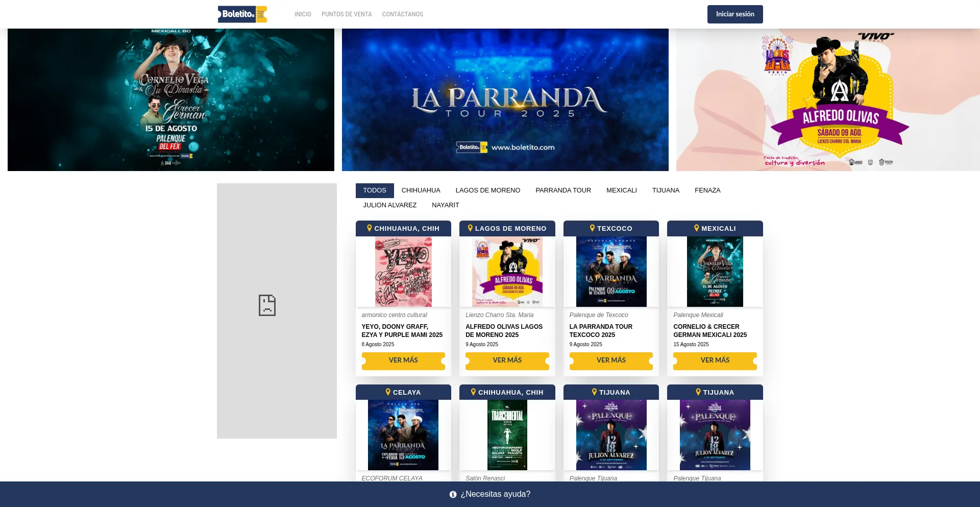Screen dimensions: 980x507
Task: Click the location pin icon beside CELAYA
Action: pyautogui.click(x=388, y=392)
